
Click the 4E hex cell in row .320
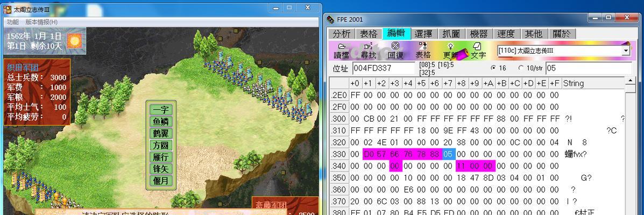pos(381,142)
